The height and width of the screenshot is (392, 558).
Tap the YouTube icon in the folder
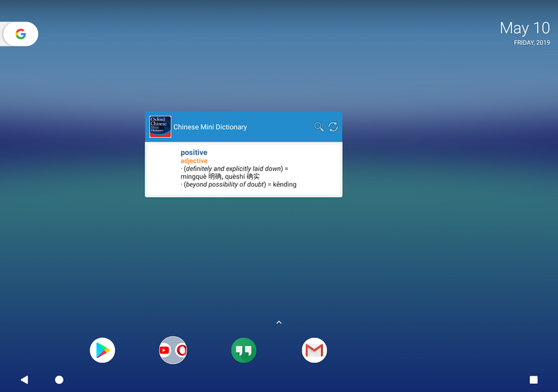pos(166,351)
